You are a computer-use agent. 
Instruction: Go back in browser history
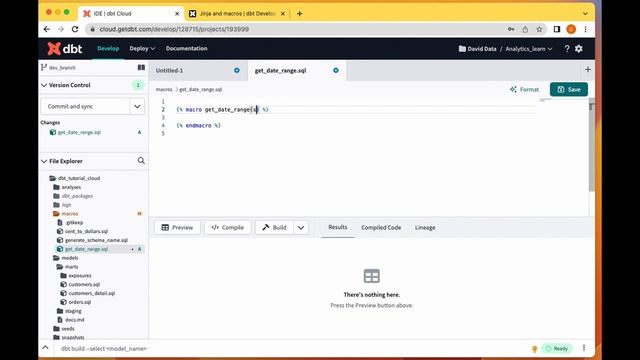tap(47, 29)
